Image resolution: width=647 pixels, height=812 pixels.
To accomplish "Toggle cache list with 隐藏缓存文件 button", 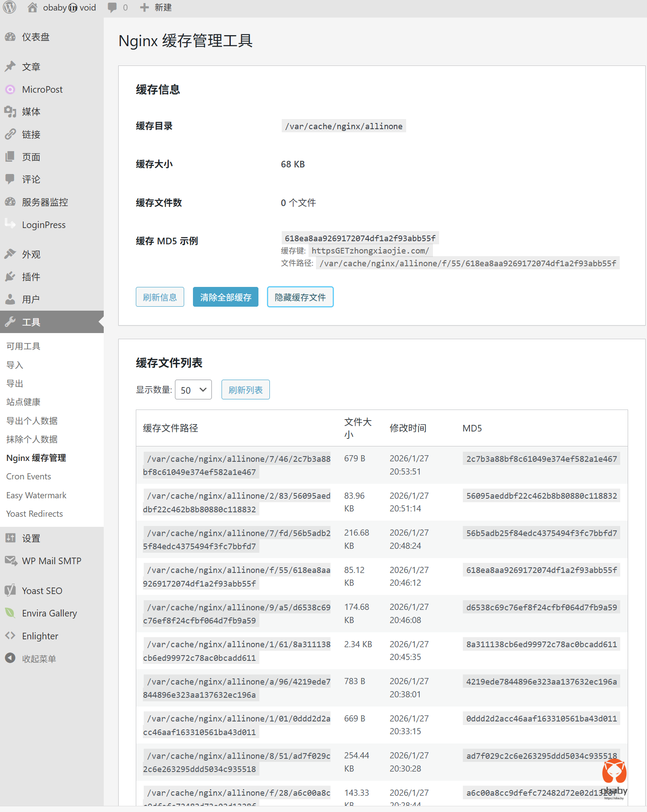I will (300, 297).
